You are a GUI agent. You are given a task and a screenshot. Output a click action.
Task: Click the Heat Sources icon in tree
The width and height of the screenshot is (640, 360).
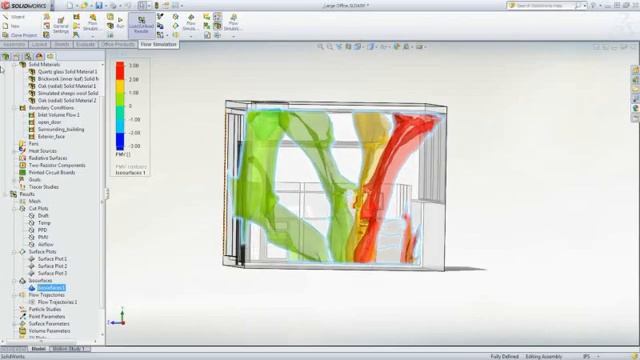pyautogui.click(x=22, y=151)
